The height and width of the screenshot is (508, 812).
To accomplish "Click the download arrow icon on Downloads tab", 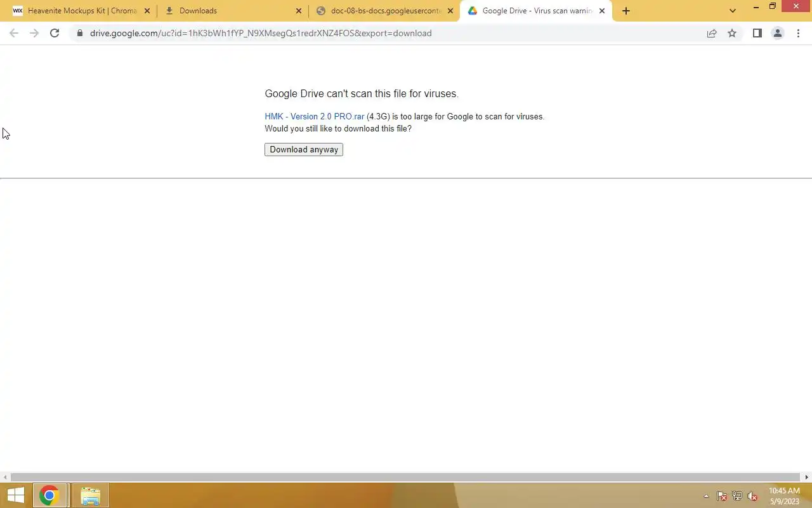I will coord(169,11).
